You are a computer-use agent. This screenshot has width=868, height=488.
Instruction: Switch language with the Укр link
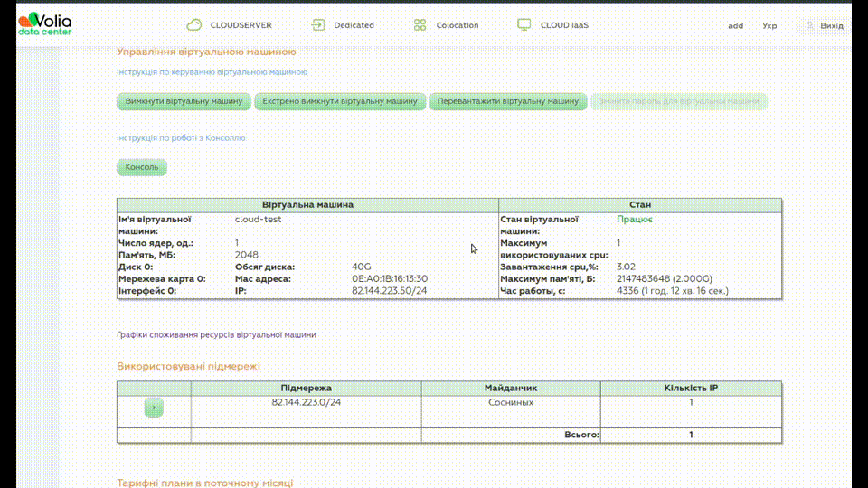pyautogui.click(x=769, y=26)
